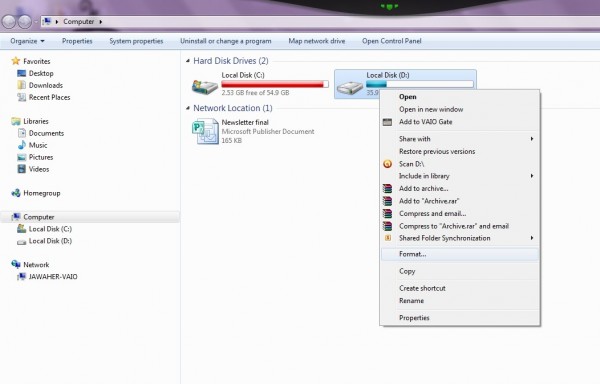
Task: Click the VAIO Gate icon in context menu
Action: pos(387,122)
